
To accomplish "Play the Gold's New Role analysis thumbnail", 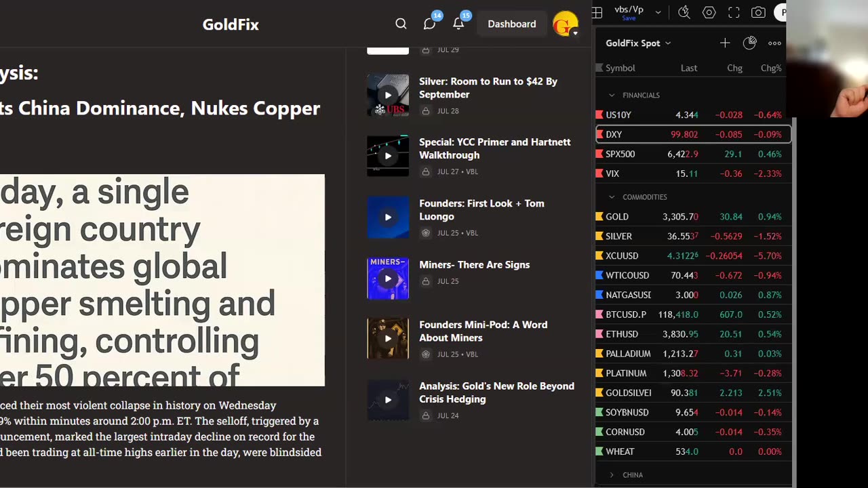I will 388,400.
